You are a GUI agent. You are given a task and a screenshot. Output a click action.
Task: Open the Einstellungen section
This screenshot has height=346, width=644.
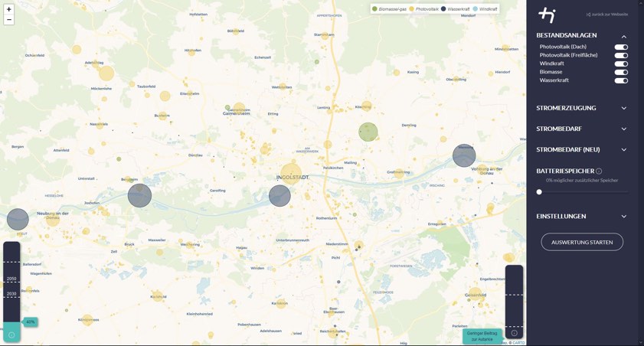pos(624,217)
